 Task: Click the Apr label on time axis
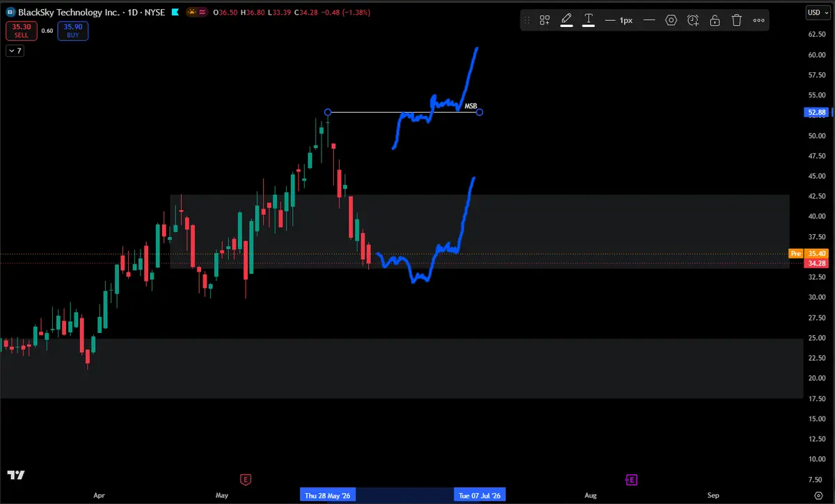99,496
